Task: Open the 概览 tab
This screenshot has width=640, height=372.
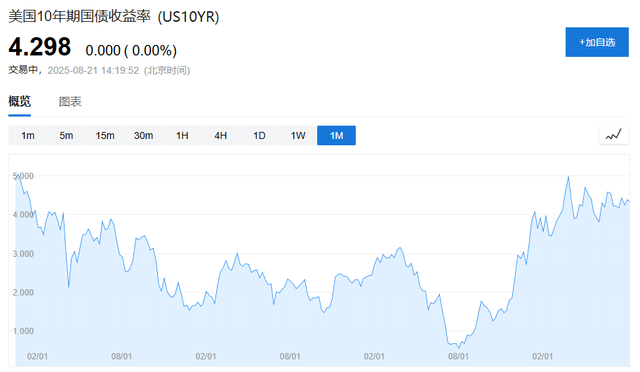Action: click(x=20, y=101)
